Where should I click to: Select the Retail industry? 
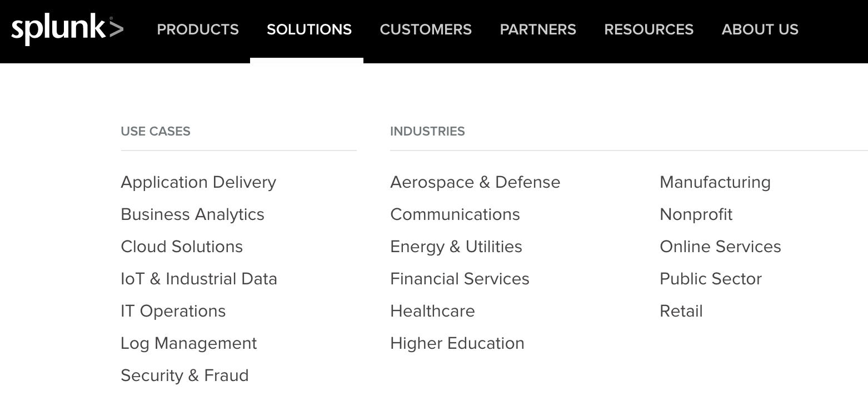(x=681, y=310)
